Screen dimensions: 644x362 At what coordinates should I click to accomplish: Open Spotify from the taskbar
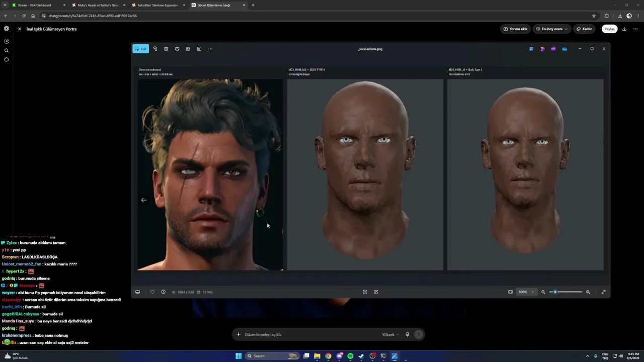[x=351, y=356]
